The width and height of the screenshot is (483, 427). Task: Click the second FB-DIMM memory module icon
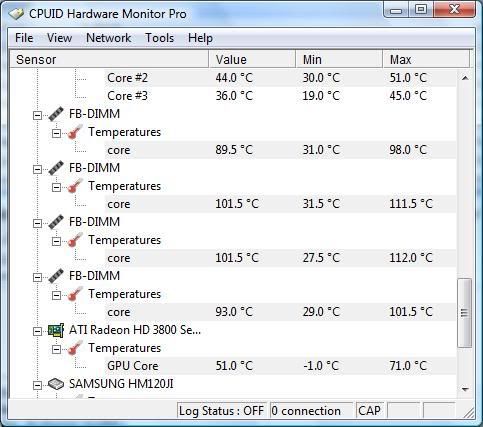(56, 168)
